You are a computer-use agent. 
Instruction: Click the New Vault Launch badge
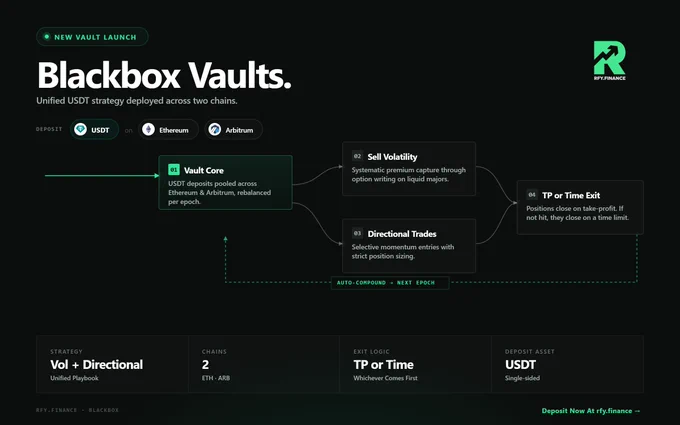pyautogui.click(x=92, y=37)
